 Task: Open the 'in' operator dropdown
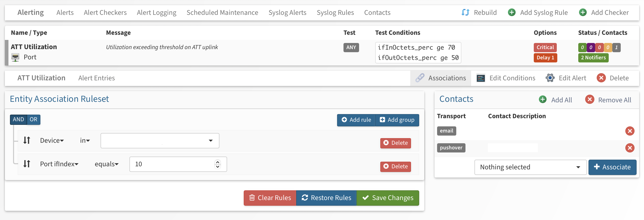[85, 140]
